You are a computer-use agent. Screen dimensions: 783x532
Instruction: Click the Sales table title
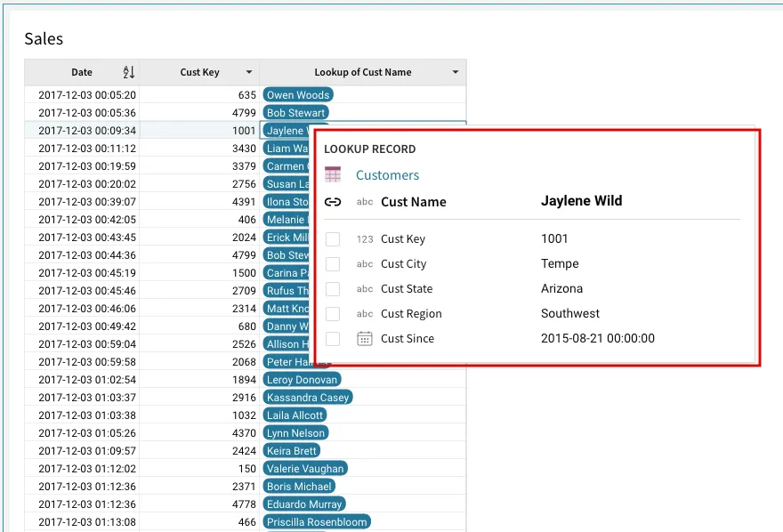(44, 39)
